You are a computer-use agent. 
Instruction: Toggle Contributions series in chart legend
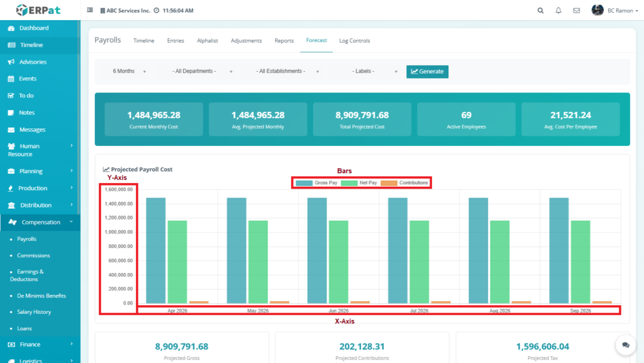[x=405, y=183]
